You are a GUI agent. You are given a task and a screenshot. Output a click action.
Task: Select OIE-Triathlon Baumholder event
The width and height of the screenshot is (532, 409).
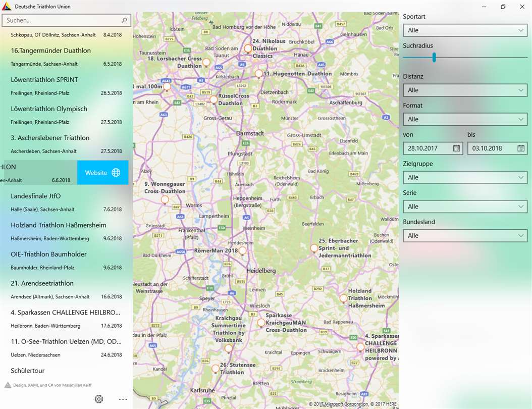pos(66,261)
